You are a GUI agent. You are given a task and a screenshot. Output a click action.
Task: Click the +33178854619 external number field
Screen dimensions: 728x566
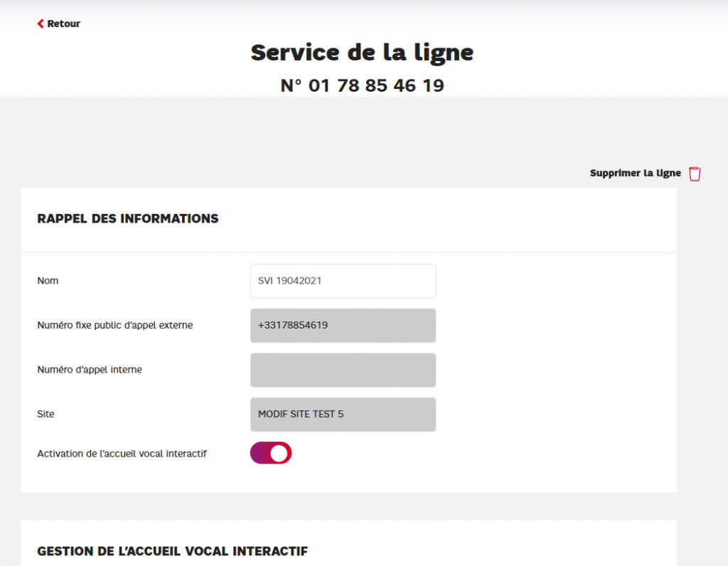point(343,326)
